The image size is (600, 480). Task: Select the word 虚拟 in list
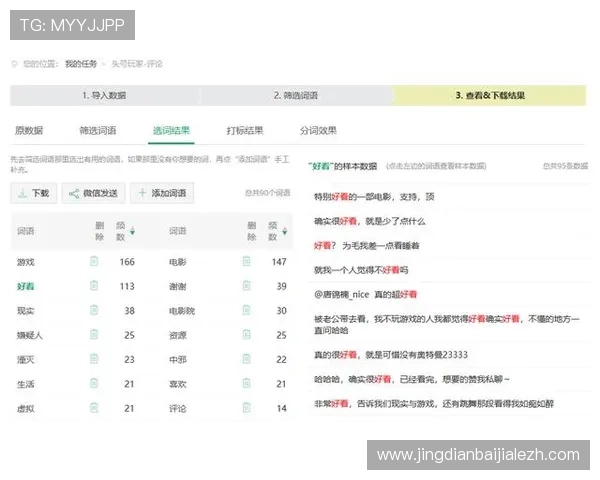point(26,409)
